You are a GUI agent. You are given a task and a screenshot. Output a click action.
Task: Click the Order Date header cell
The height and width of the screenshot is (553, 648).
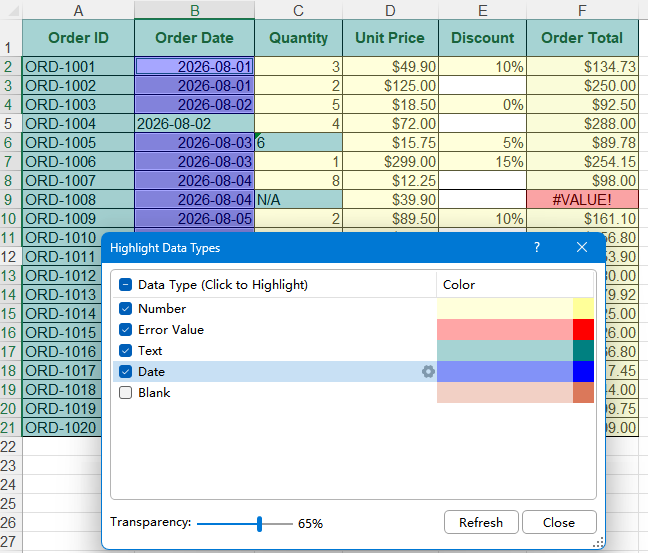click(x=194, y=38)
